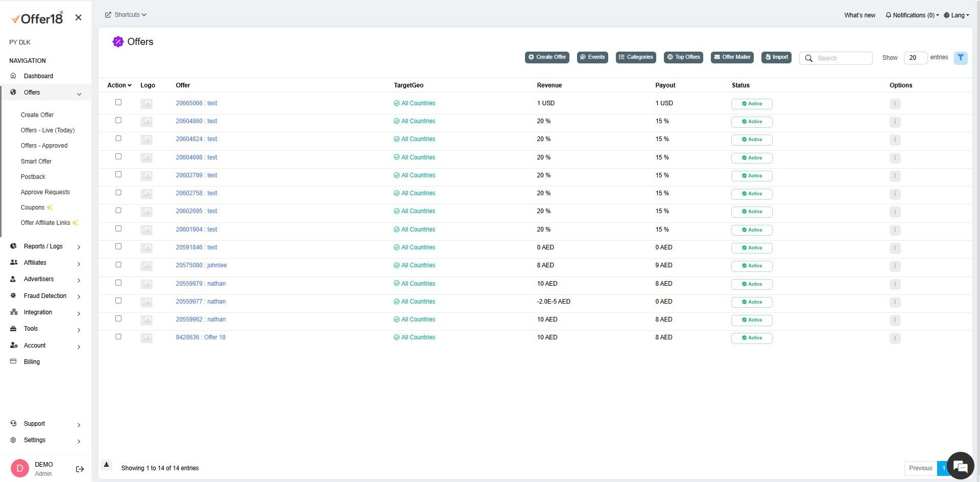Open the Offer Mailer button
The height and width of the screenshot is (482, 980).
pyautogui.click(x=732, y=57)
